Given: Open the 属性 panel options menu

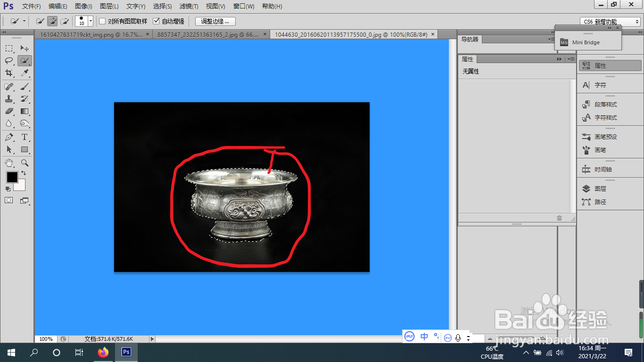Looking at the screenshot, I should (570, 59).
